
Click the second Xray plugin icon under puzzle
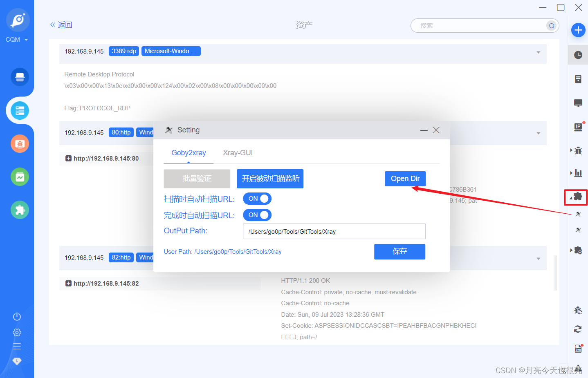click(578, 230)
